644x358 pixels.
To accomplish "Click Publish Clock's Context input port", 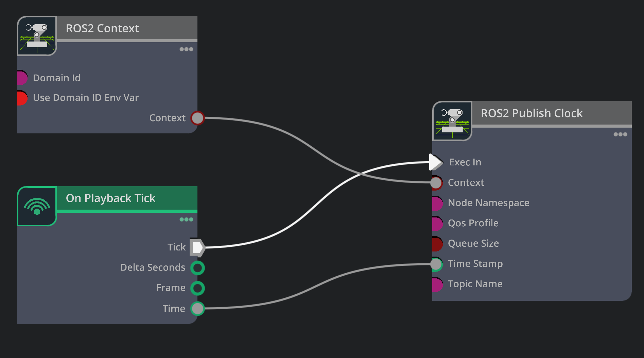I will (x=436, y=183).
